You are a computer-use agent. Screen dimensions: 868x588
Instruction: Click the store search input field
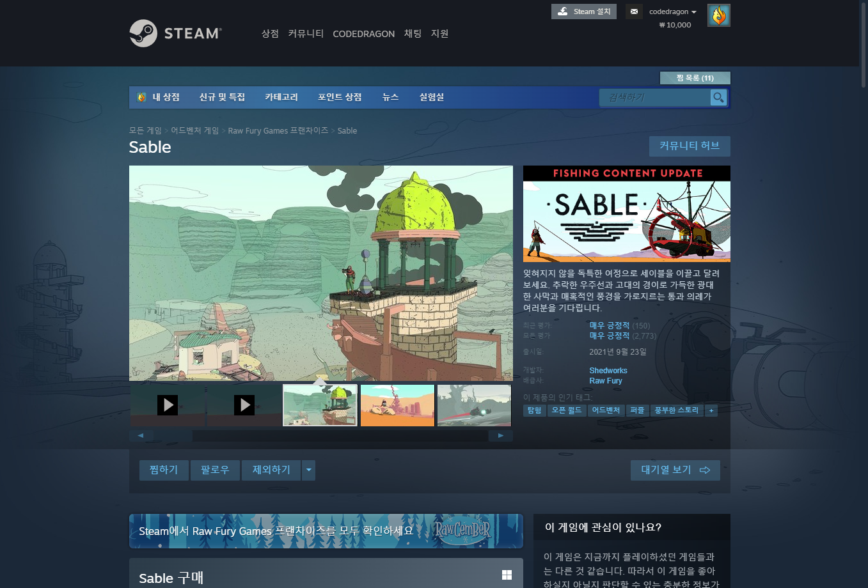point(654,97)
